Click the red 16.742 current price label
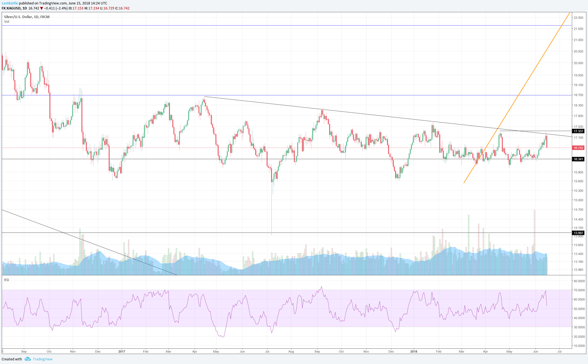The image size is (588, 364). click(x=579, y=148)
